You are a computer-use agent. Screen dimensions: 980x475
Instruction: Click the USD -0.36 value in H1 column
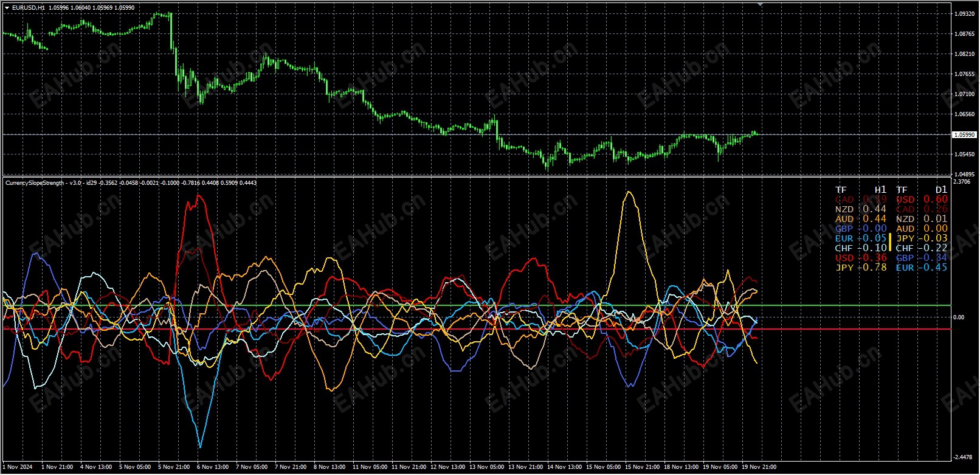[861, 258]
